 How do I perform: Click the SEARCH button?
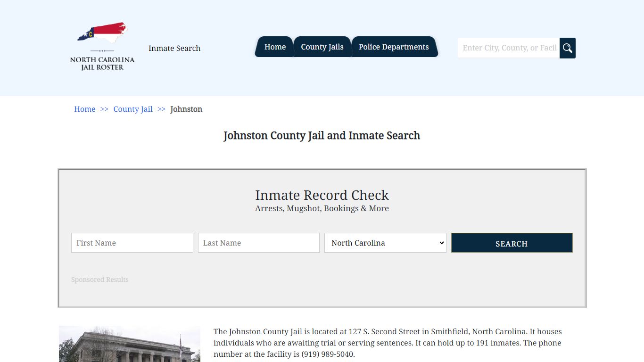click(x=512, y=243)
